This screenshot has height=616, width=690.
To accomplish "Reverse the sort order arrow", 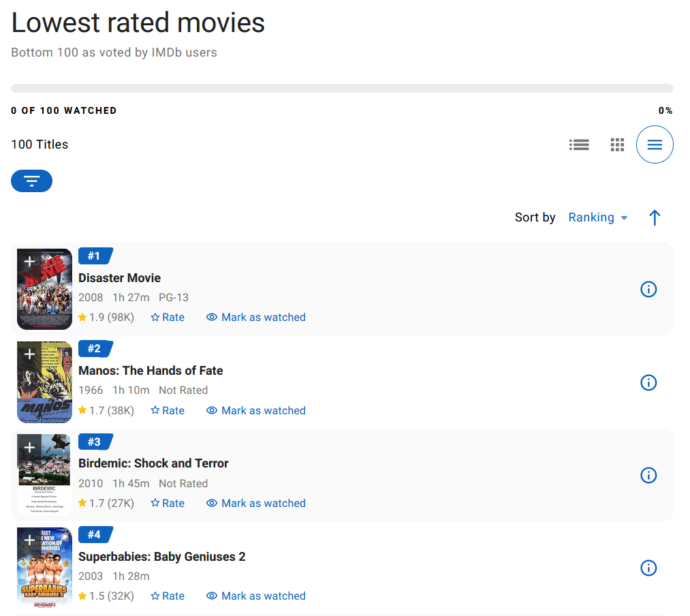I will 655,217.
